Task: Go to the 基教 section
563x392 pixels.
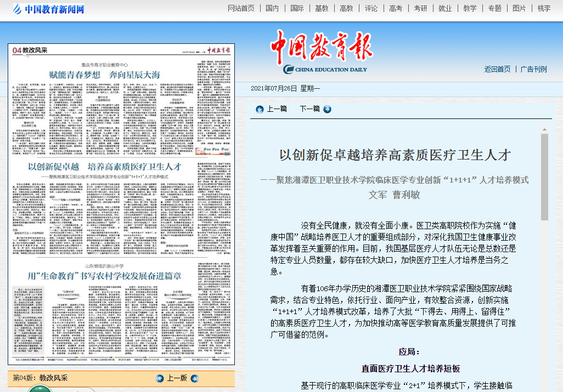Action: [x=322, y=8]
